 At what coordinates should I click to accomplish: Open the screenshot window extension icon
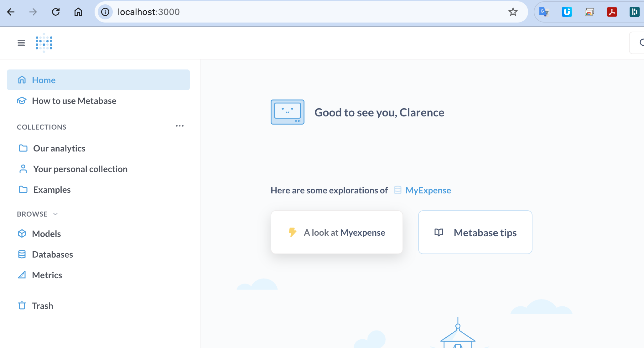coord(589,12)
